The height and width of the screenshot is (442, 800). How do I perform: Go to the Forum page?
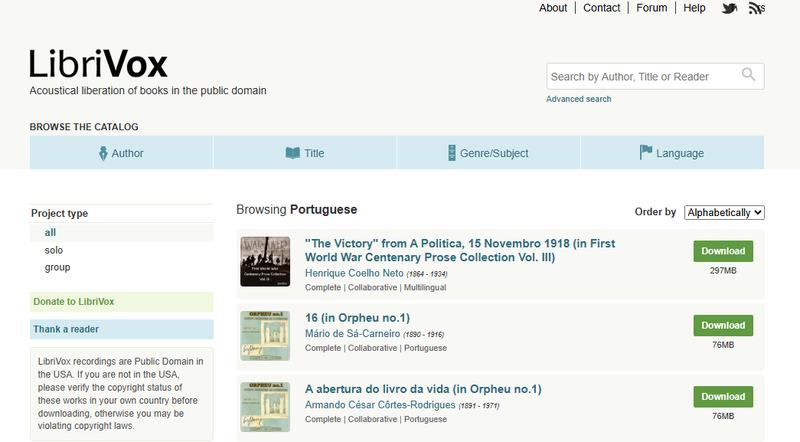[651, 8]
